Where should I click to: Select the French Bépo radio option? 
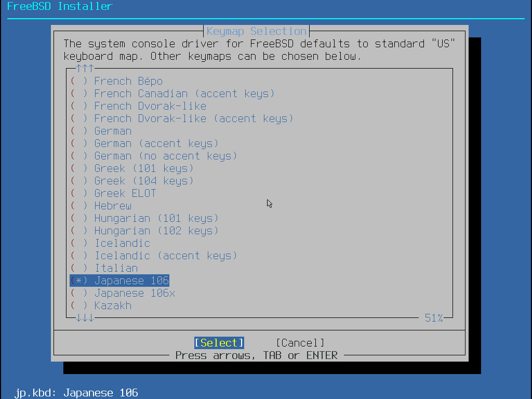click(x=117, y=81)
